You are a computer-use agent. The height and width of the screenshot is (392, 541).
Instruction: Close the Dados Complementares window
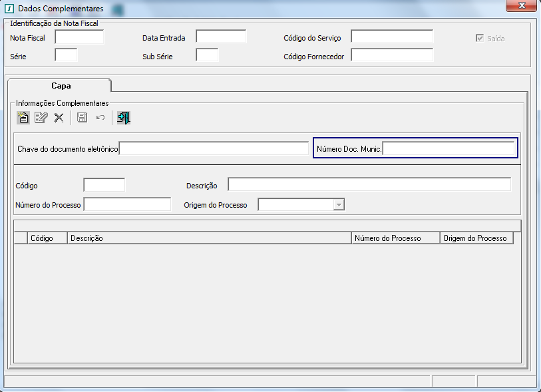pyautogui.click(x=521, y=7)
